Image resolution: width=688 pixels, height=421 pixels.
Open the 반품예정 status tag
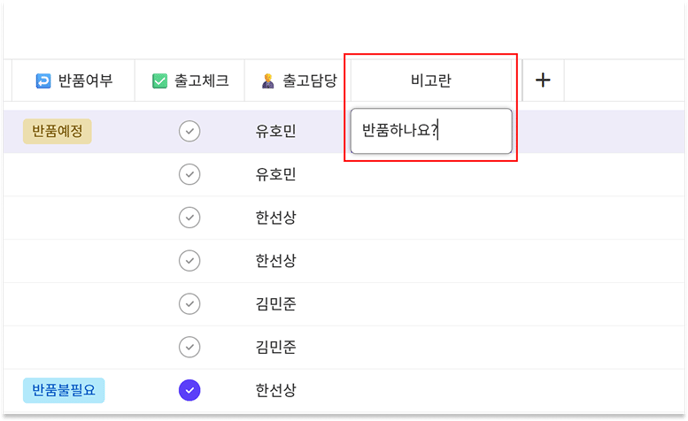pos(57,131)
